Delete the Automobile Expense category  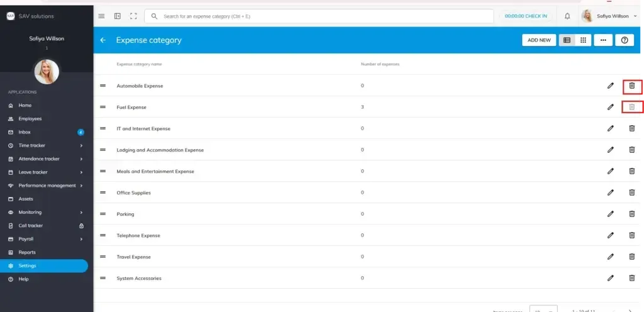[x=632, y=86]
